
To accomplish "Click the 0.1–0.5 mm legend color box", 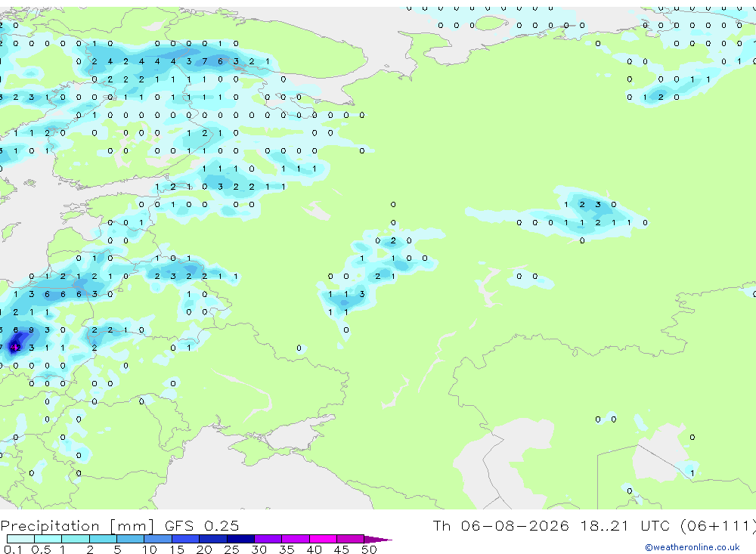I will pos(20,539).
